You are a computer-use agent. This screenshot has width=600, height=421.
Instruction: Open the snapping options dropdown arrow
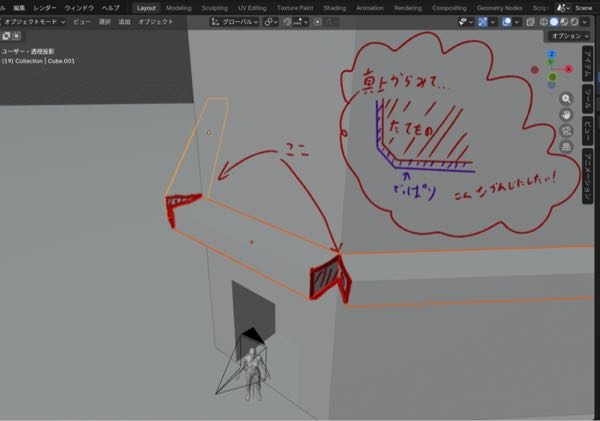click(305, 22)
